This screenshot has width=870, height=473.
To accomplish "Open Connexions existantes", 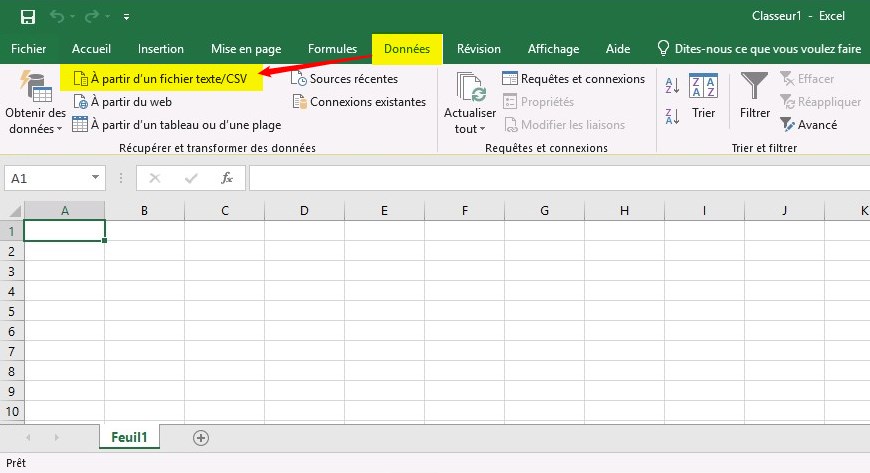I will pos(367,102).
